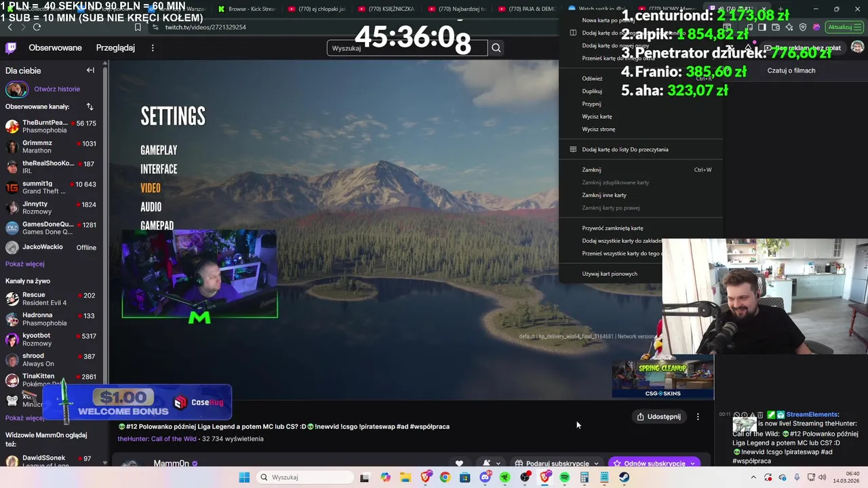Open the Brave Wallet toolbar icon

pos(776,27)
